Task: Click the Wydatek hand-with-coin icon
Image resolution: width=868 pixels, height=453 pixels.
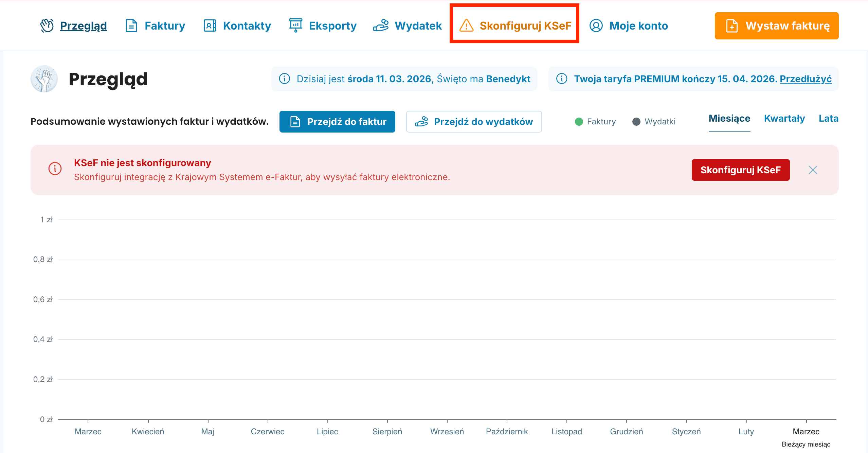Action: [381, 25]
